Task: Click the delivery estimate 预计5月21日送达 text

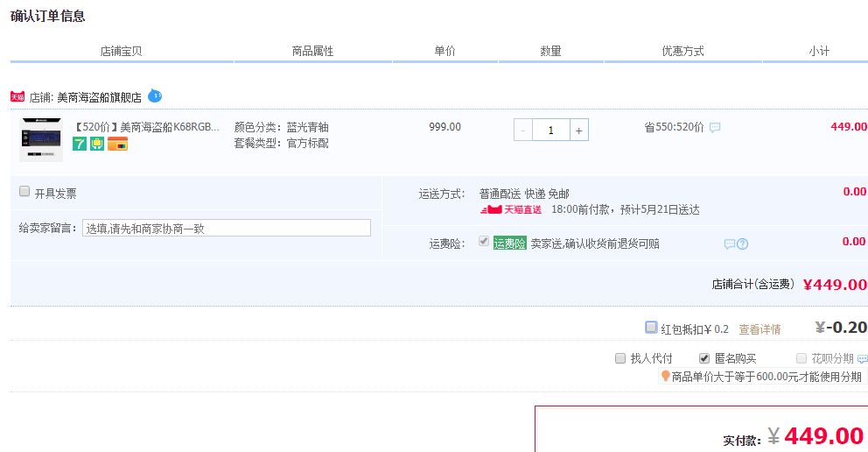Action: click(x=660, y=209)
